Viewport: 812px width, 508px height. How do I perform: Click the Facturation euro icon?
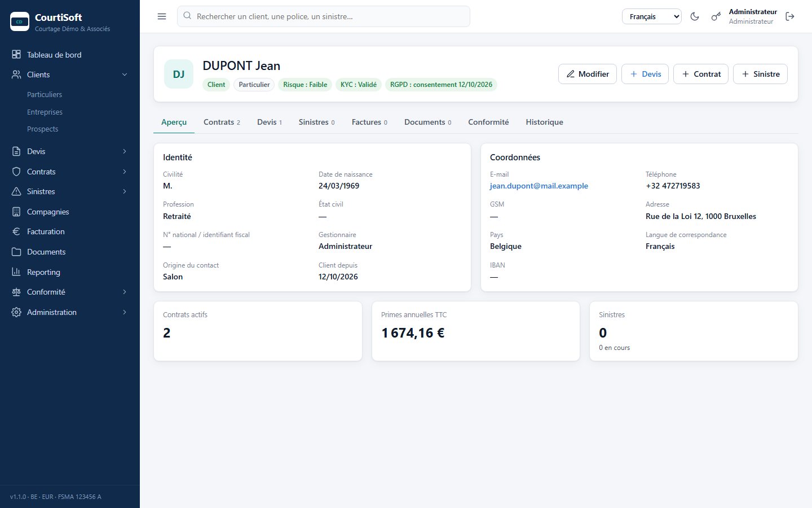[x=16, y=231]
